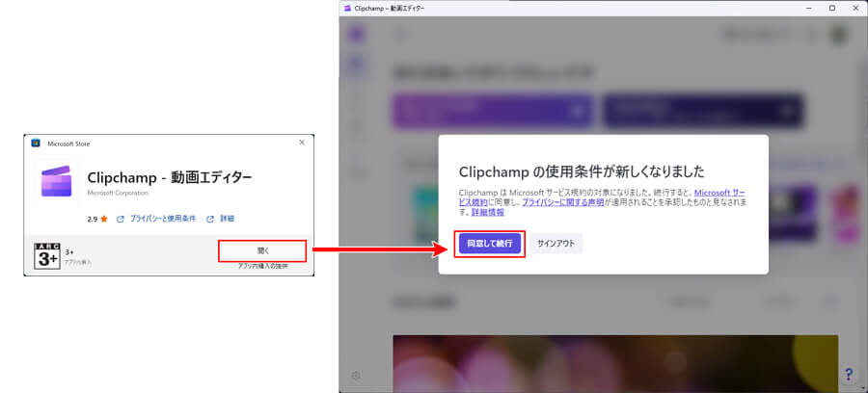The height and width of the screenshot is (393, 868).
Task: Click the 2.9 rating value
Action: [x=92, y=219]
